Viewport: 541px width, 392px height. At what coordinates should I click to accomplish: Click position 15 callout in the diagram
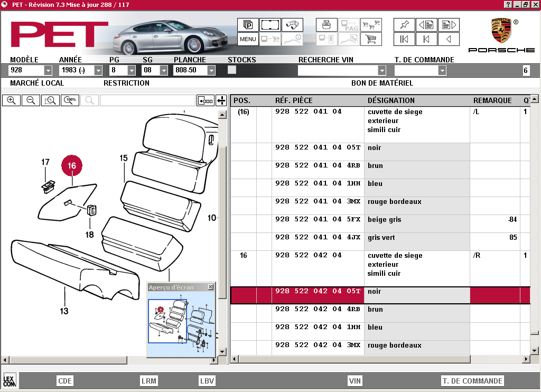(124, 158)
